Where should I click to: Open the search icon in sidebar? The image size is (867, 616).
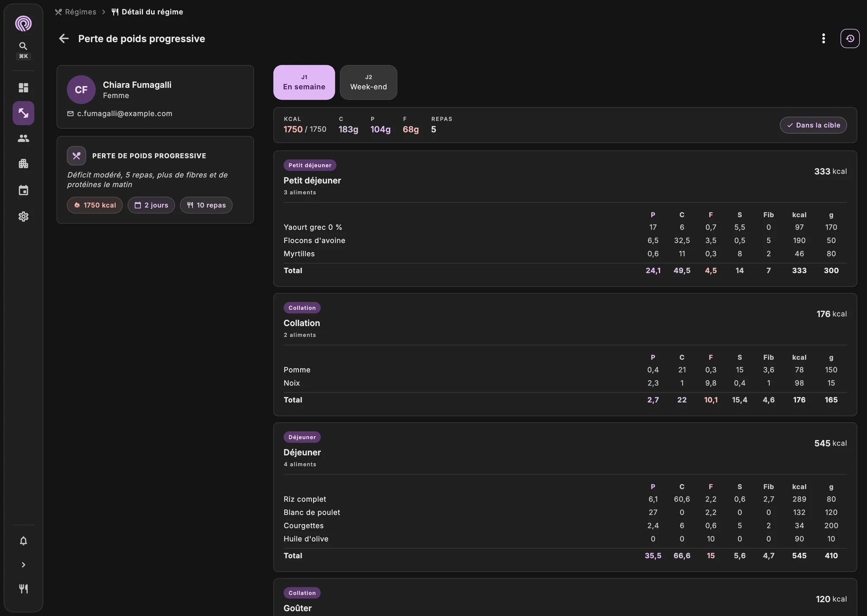23,46
